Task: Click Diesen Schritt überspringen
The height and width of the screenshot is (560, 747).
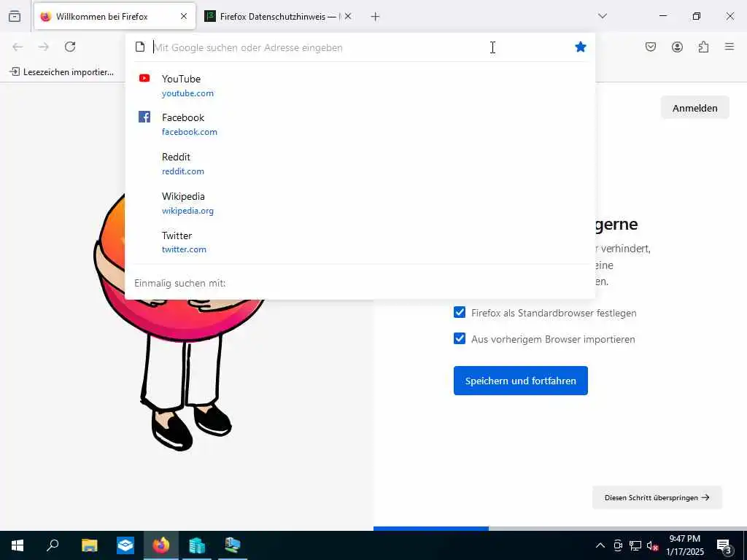Action: pyautogui.click(x=657, y=497)
